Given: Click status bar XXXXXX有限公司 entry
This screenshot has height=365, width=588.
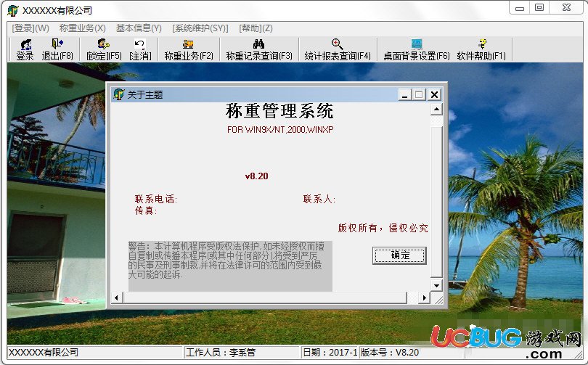Looking at the screenshot, I should (95, 352).
